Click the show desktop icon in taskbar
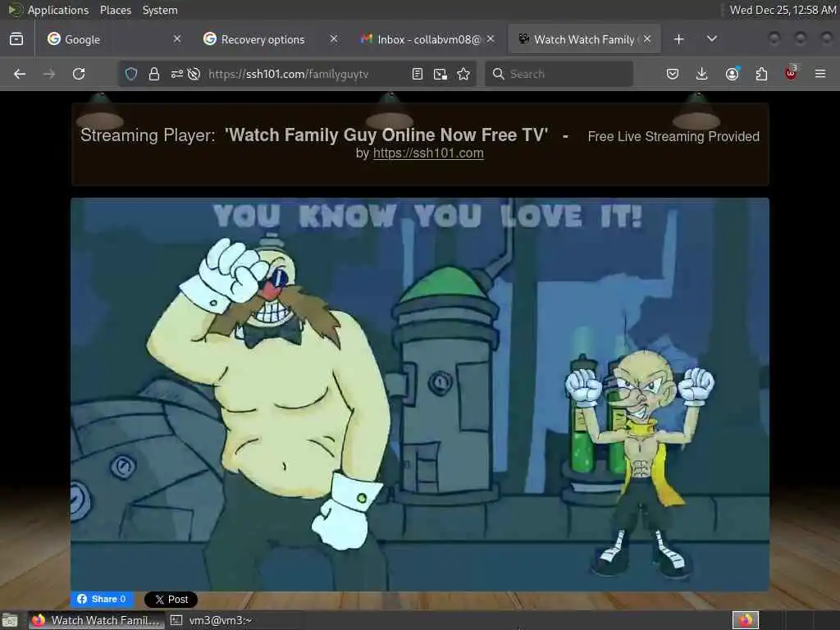840x630 pixels. point(10,621)
